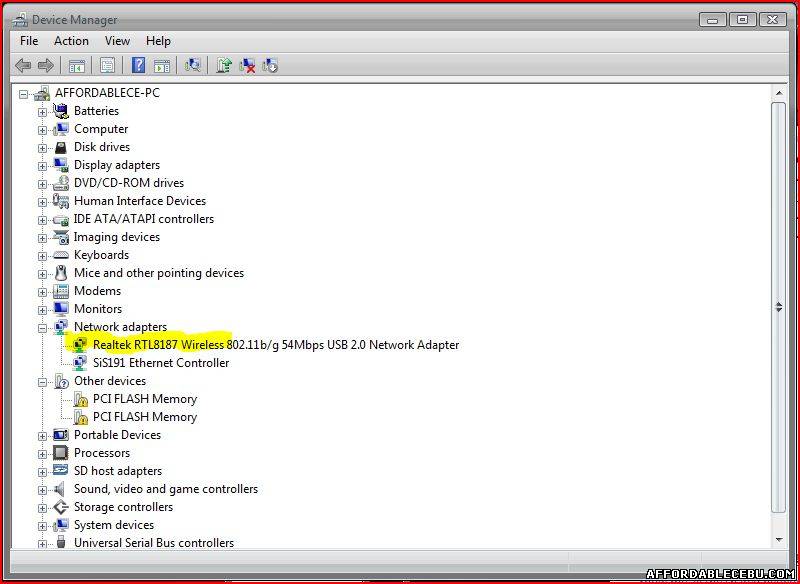Open the File menu
The width and height of the screenshot is (800, 584).
[29, 41]
